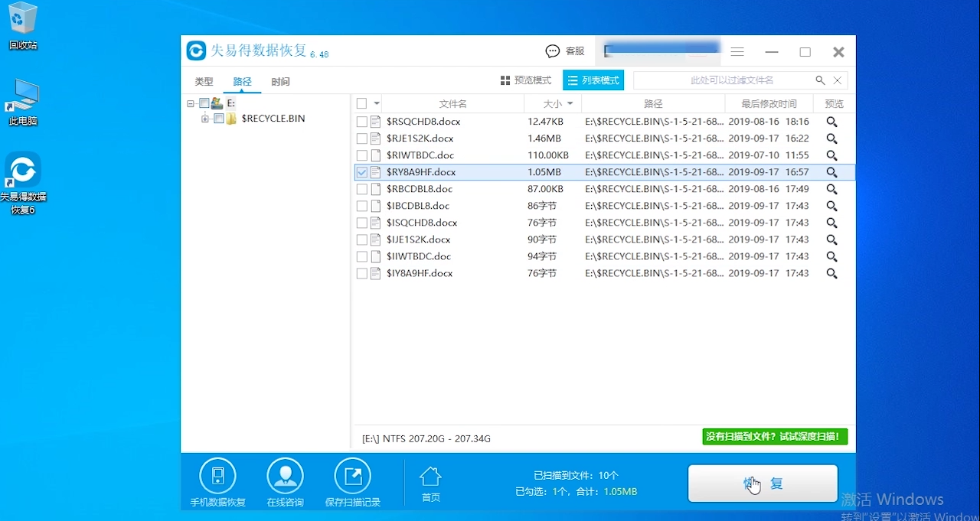Click the 文件名 column header
980x521 pixels.
pos(452,103)
